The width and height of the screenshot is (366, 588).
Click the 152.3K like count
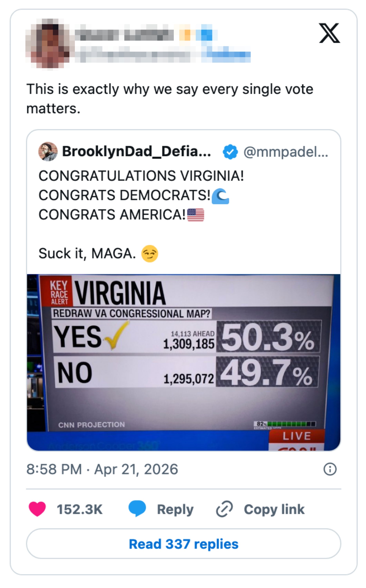(x=80, y=509)
